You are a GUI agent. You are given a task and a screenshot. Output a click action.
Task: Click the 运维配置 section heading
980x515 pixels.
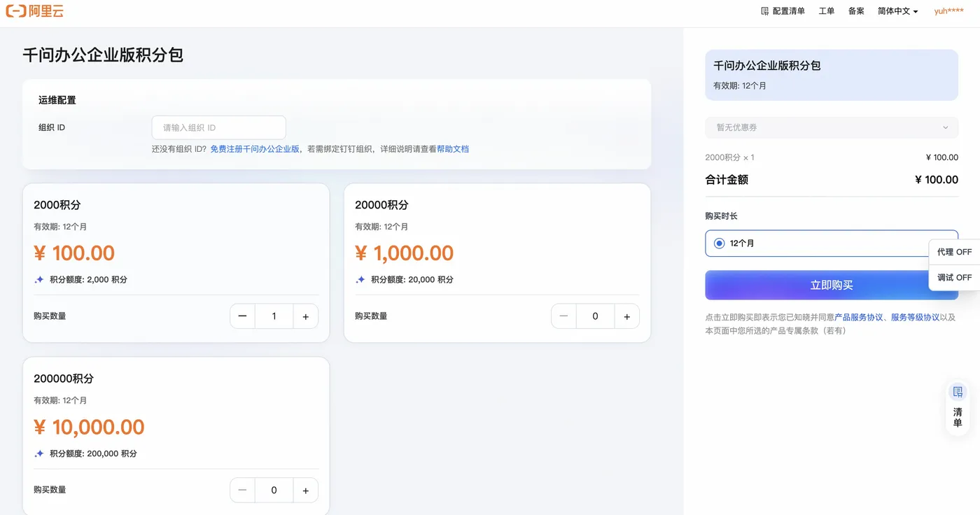coord(57,100)
